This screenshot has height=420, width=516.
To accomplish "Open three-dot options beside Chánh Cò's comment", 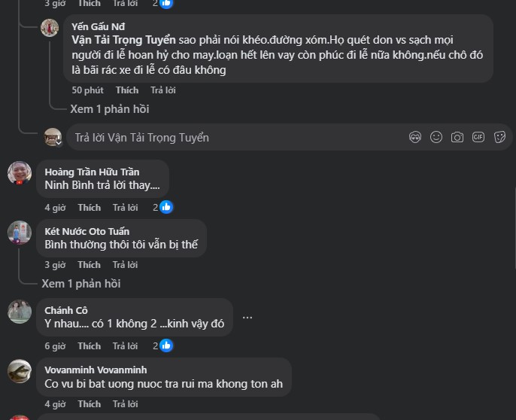I will tap(247, 318).
